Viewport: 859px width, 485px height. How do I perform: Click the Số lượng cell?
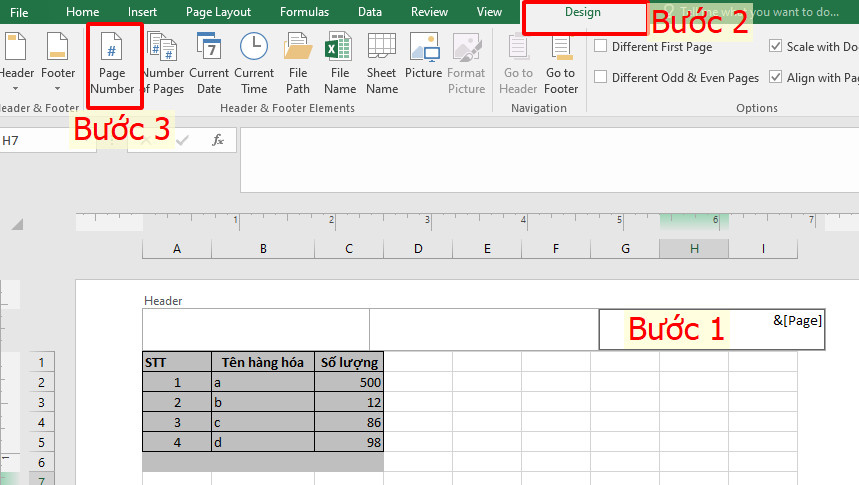349,362
